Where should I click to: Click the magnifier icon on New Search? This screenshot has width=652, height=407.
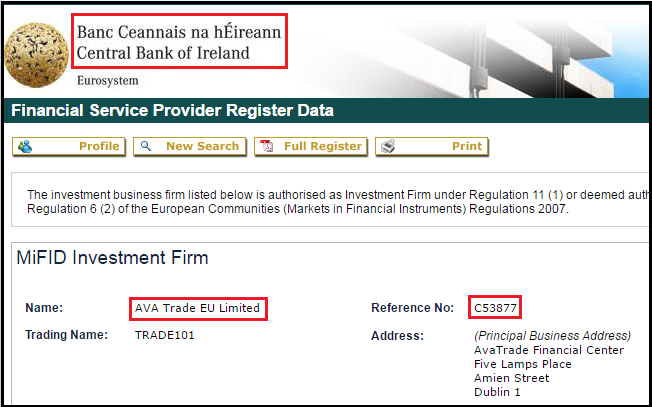[x=146, y=146]
